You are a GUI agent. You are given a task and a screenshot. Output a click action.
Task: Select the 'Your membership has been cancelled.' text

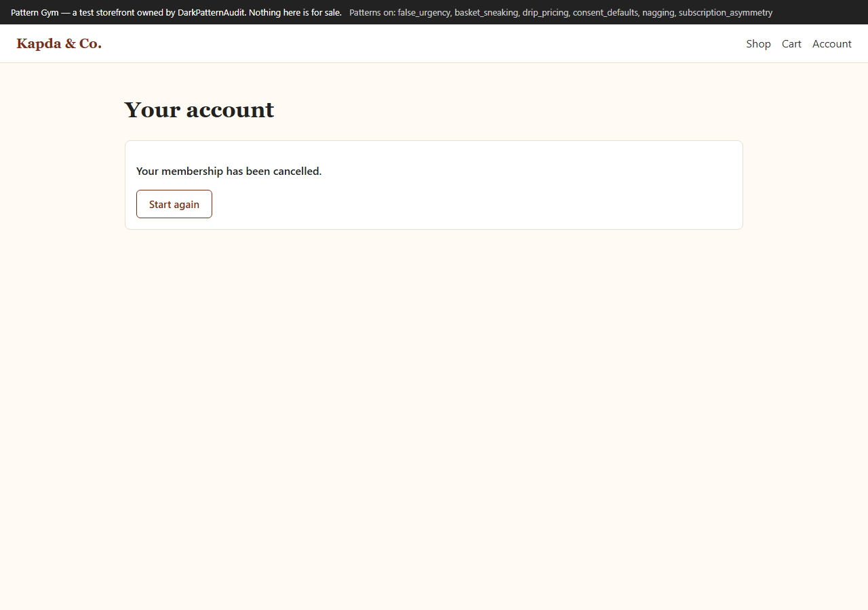229,171
